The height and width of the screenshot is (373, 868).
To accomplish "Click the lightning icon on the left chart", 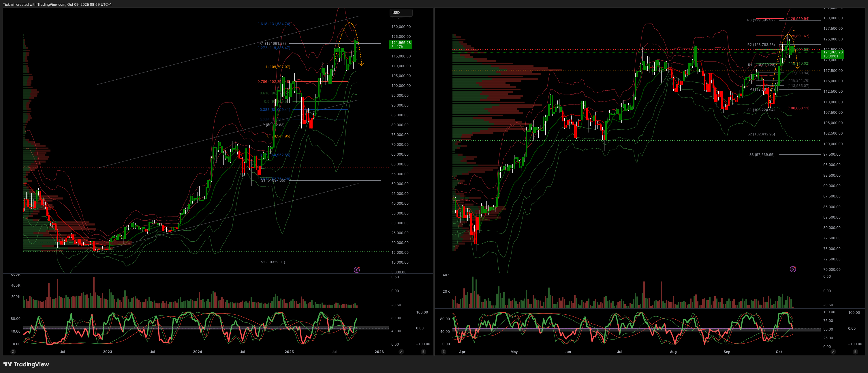I will point(357,269).
